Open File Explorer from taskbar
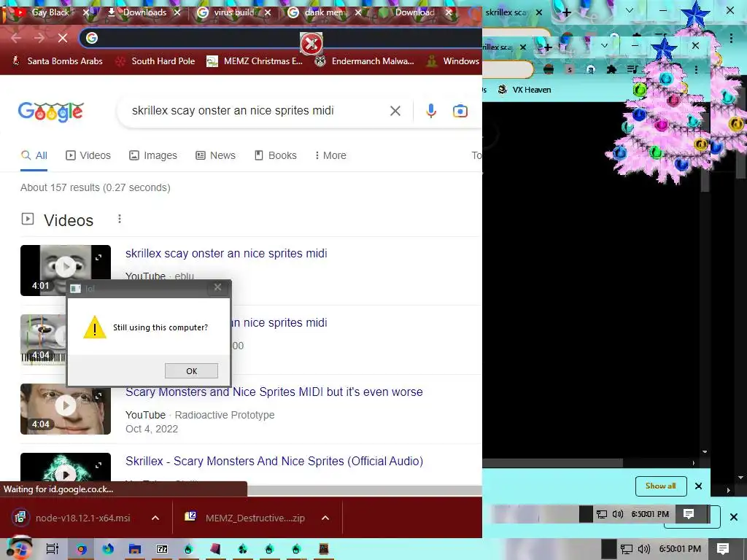The width and height of the screenshot is (747, 560). (135, 549)
